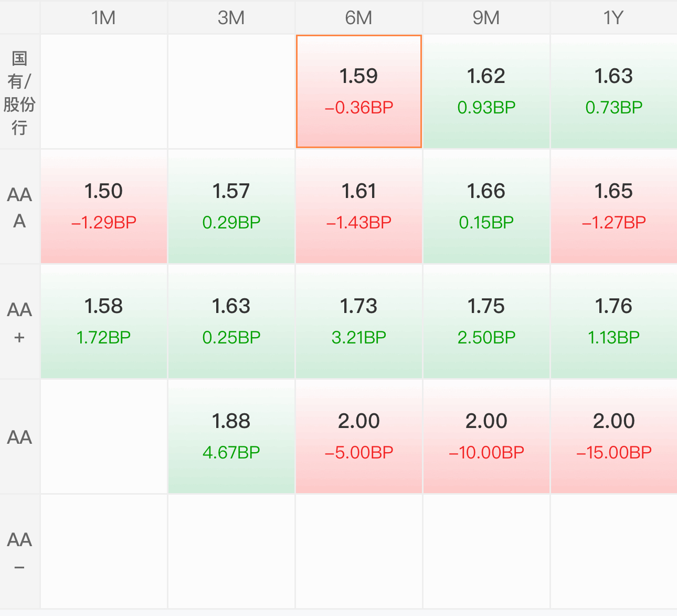Click the 1.62 cell with 0.93BP

pyautogui.click(x=486, y=91)
